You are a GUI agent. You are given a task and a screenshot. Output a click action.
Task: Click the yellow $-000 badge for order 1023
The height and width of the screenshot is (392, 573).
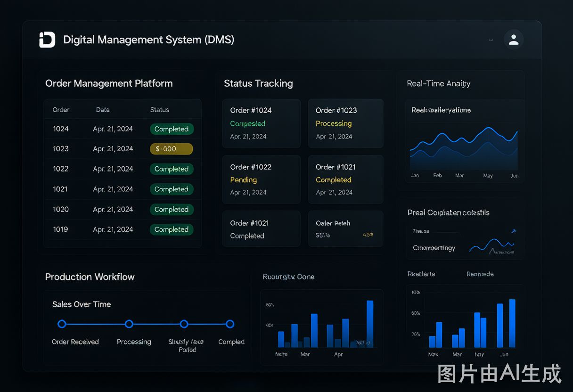coord(172,149)
